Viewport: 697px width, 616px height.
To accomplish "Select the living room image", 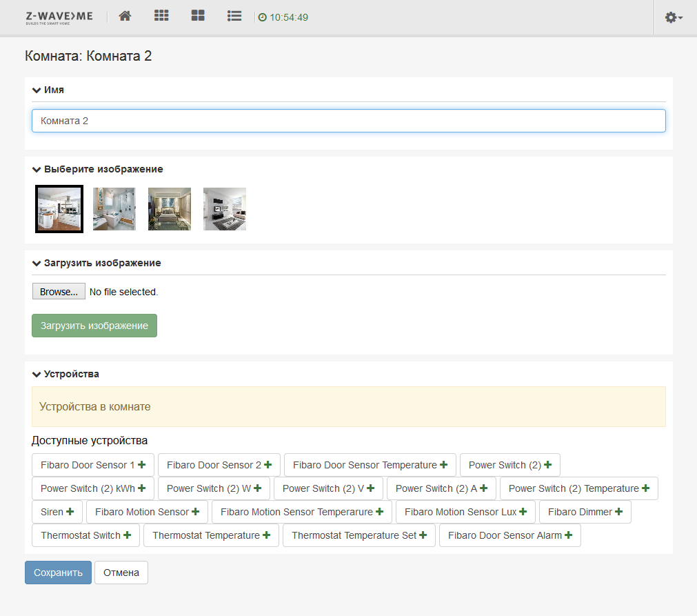I will coord(225,209).
